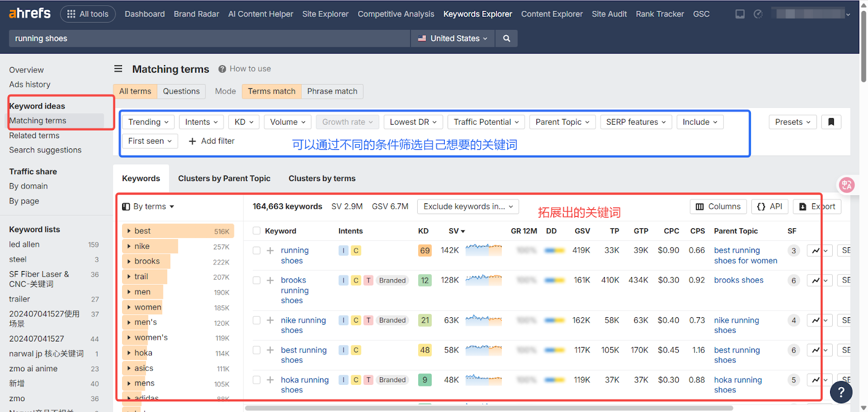The width and height of the screenshot is (868, 412).
Task: Open the United States country dropdown
Action: 452,38
